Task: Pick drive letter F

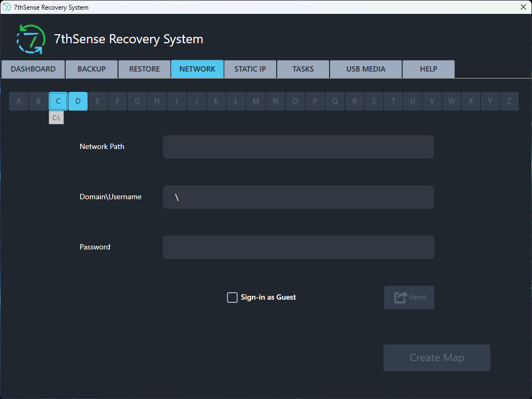Action: pyautogui.click(x=118, y=101)
